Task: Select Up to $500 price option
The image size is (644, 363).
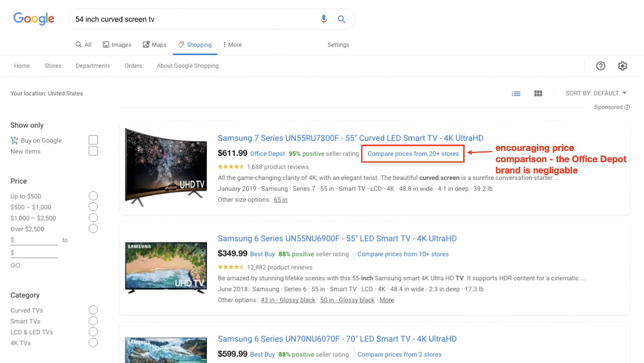Action: pos(93,196)
